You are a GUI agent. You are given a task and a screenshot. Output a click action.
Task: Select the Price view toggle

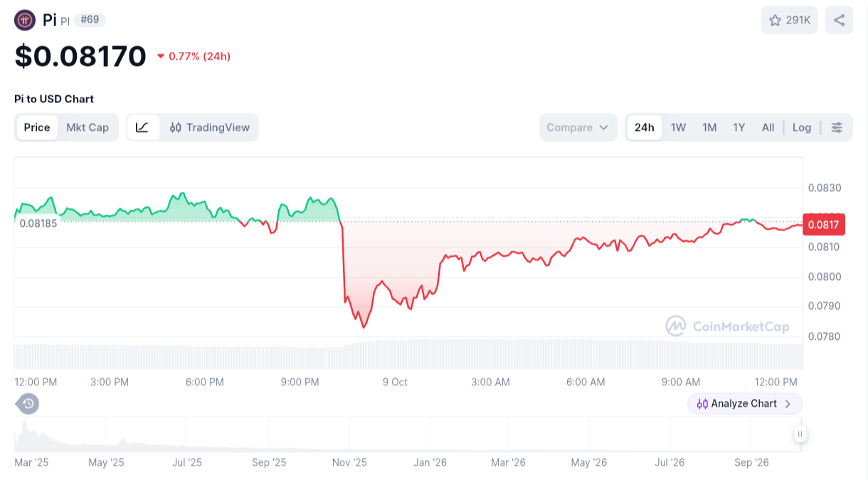click(x=37, y=127)
